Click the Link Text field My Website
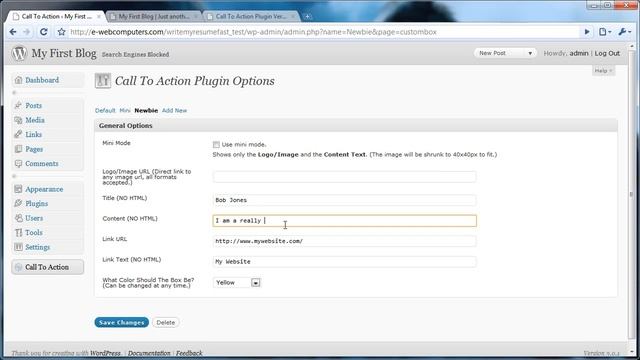This screenshot has height=360, width=640. (x=344, y=262)
